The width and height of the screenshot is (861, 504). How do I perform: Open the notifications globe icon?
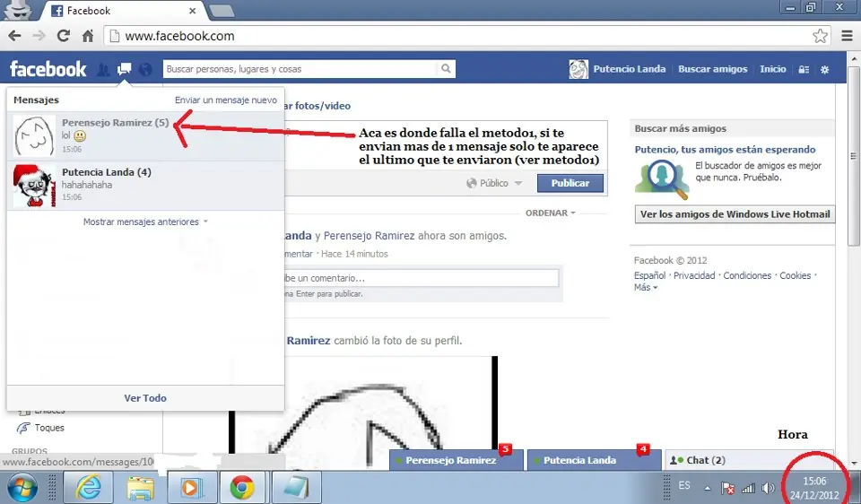145,69
